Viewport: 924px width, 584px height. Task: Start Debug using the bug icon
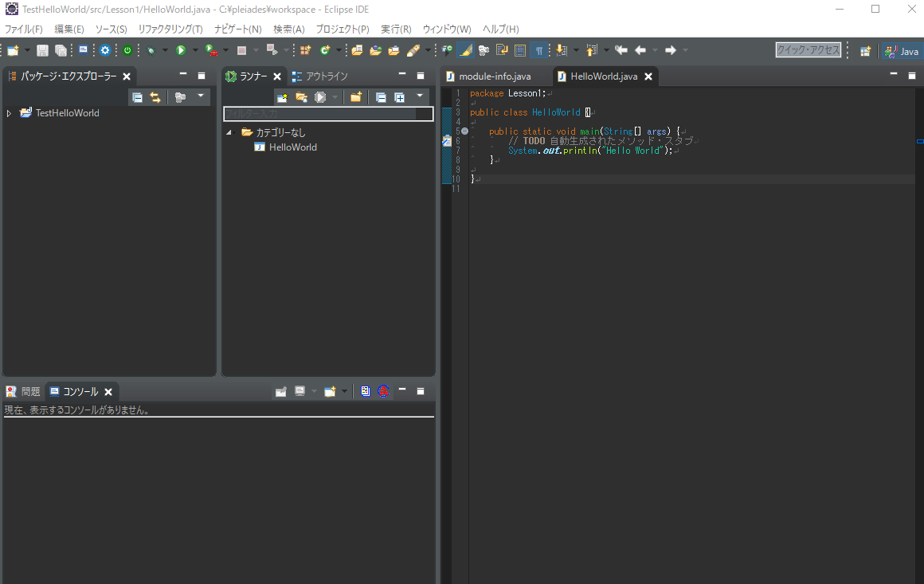point(151,51)
